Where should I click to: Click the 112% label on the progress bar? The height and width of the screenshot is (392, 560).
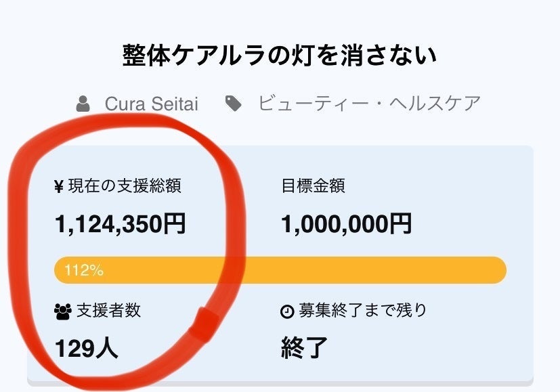(83, 271)
